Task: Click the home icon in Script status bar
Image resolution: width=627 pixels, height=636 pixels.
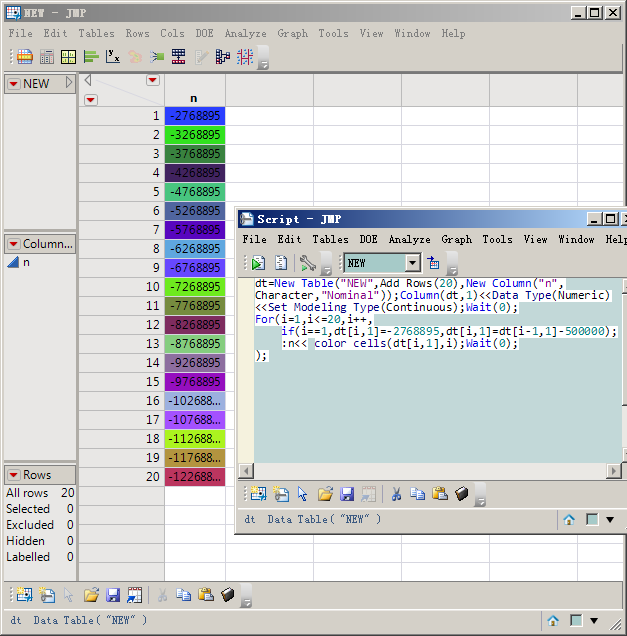Action: [569, 520]
